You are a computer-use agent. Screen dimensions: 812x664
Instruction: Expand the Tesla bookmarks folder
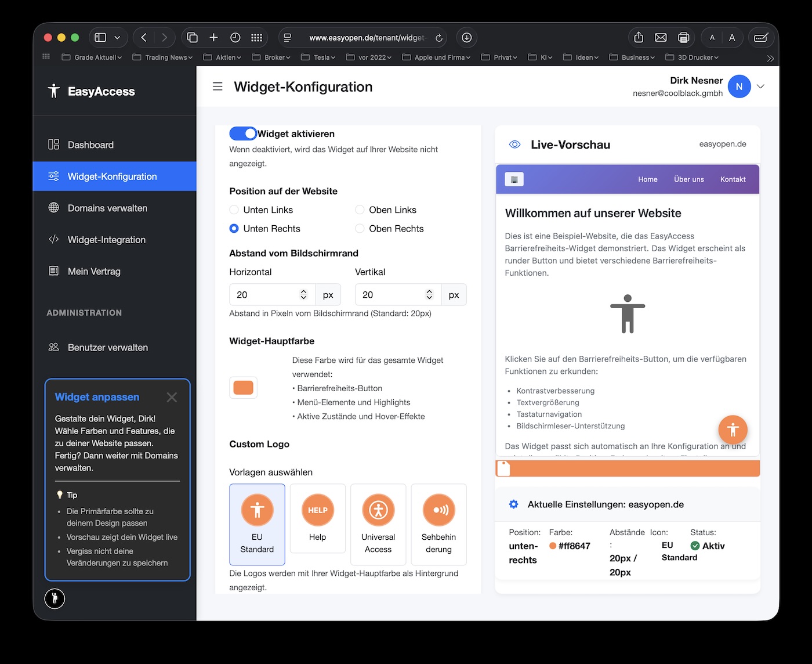pos(318,57)
